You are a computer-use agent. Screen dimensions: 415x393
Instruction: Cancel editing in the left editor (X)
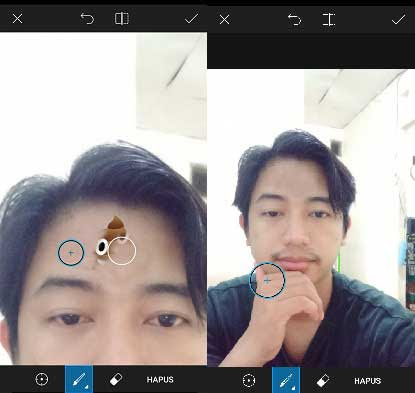pyautogui.click(x=17, y=18)
